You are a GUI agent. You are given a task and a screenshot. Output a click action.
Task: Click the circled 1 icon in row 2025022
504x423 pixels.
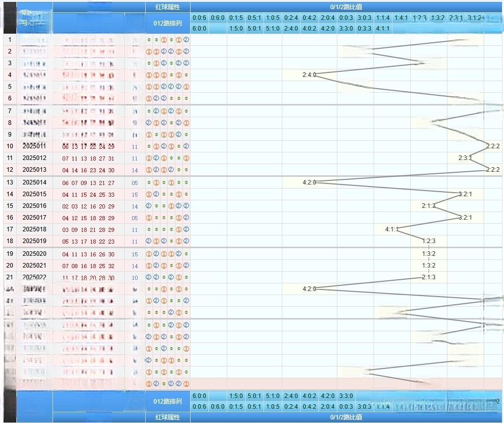coord(179,277)
